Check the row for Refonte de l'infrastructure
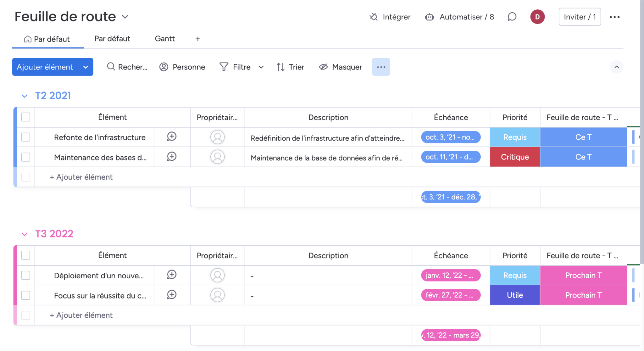The image size is (644, 351). click(x=25, y=137)
